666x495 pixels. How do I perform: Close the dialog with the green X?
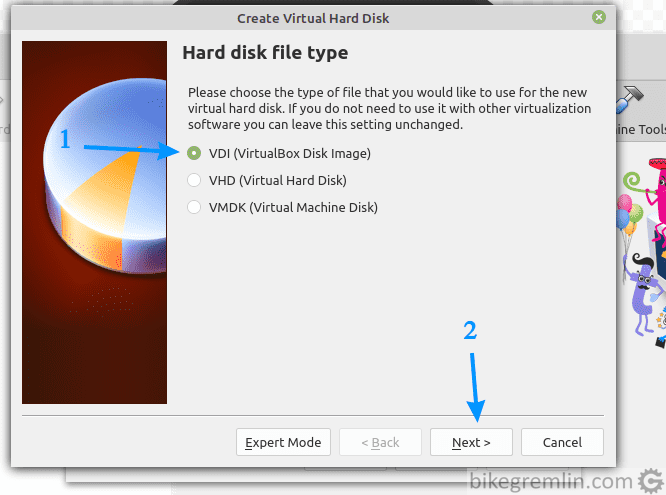tap(599, 17)
